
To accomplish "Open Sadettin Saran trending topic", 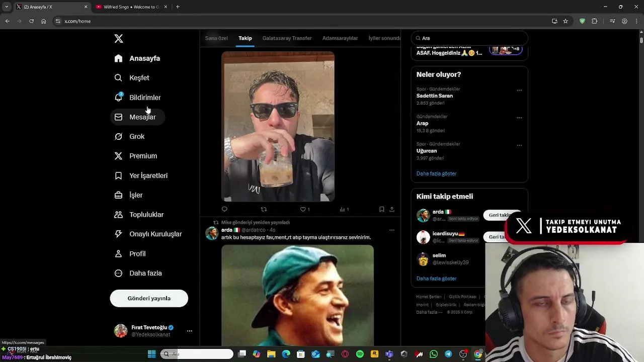I will [435, 96].
